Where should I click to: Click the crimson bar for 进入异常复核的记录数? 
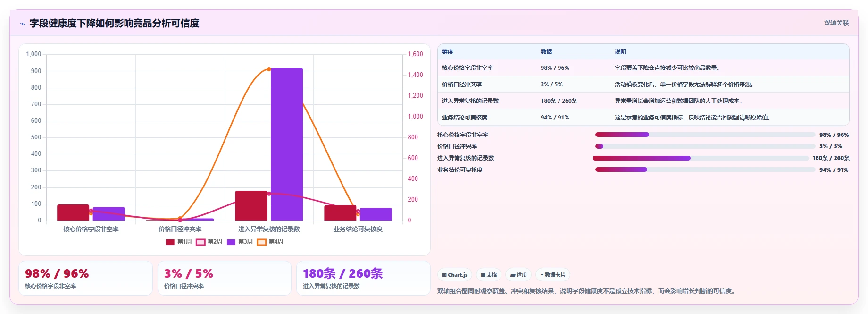[x=251, y=205]
